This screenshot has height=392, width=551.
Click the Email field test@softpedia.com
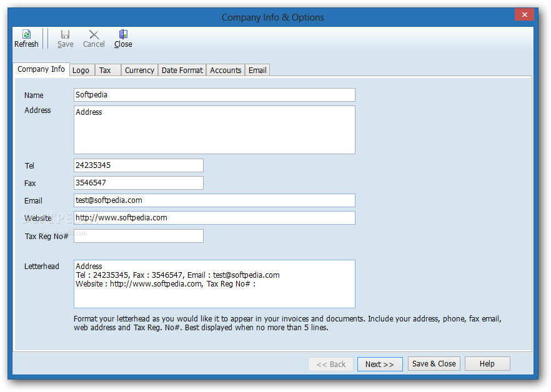pos(214,200)
